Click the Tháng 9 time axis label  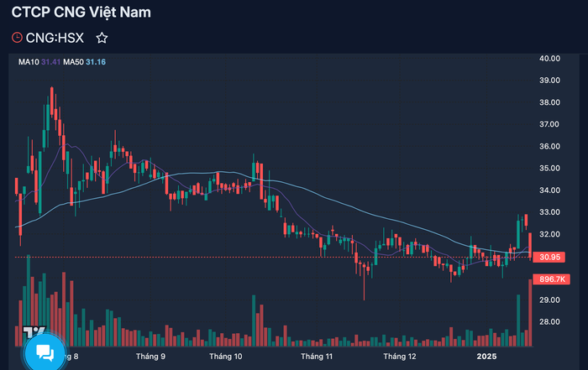tap(150, 357)
